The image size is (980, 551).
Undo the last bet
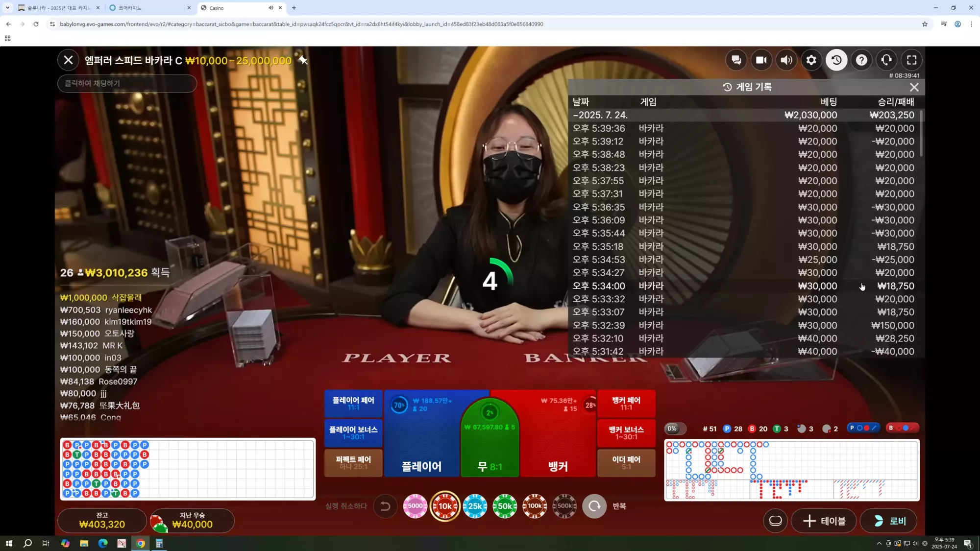386,506
